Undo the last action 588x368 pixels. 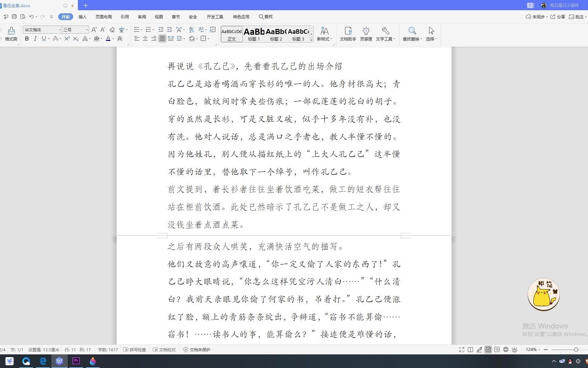click(x=31, y=16)
